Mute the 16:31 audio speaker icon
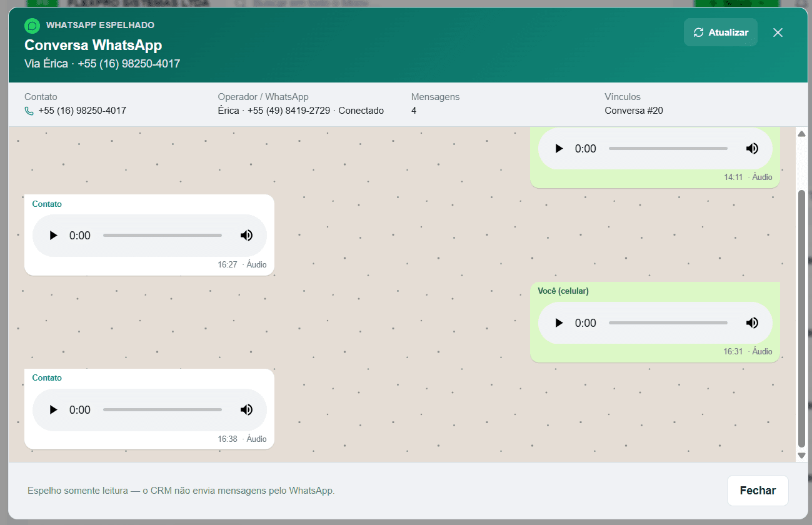This screenshot has height=525, width=812. pyautogui.click(x=752, y=323)
